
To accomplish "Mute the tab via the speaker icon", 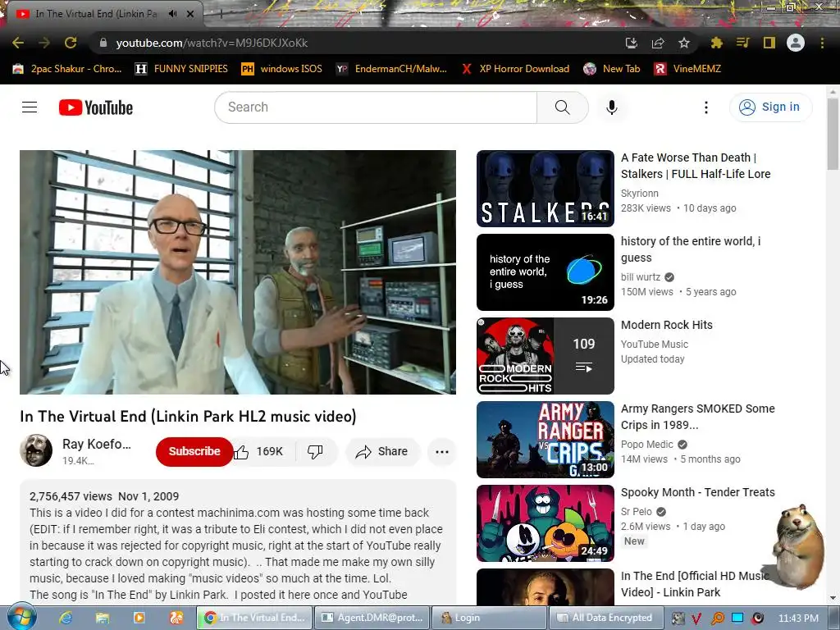I will pyautogui.click(x=172, y=14).
